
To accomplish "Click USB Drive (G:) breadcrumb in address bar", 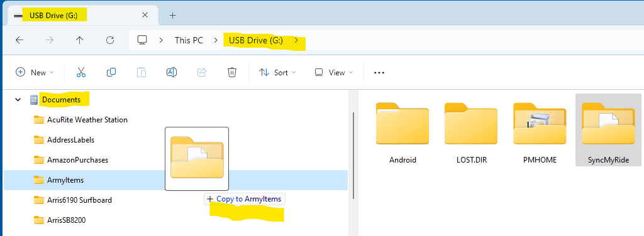I will (256, 40).
